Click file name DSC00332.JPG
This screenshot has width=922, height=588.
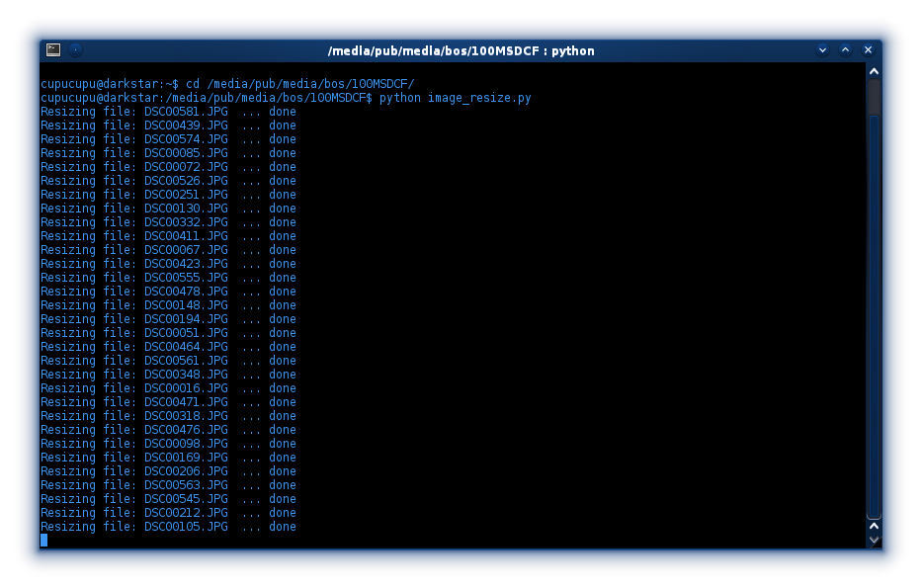click(186, 222)
